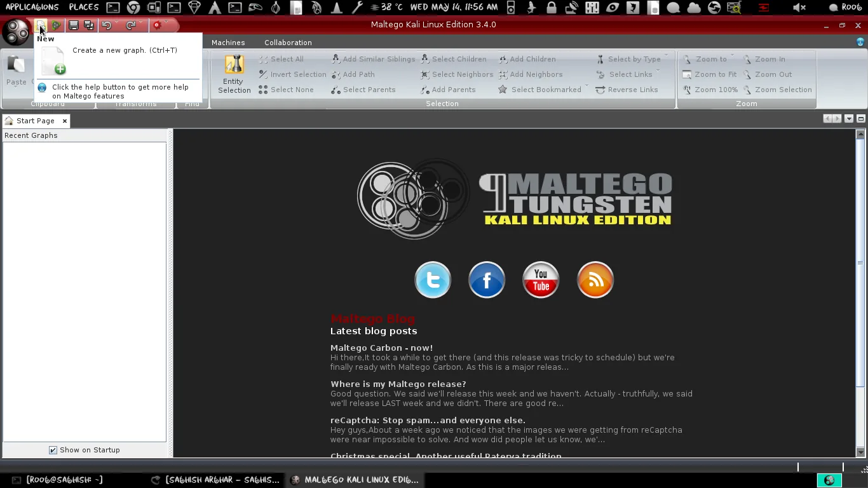Screen dimensions: 868x488
Task: Click Select None
Action: click(x=286, y=90)
